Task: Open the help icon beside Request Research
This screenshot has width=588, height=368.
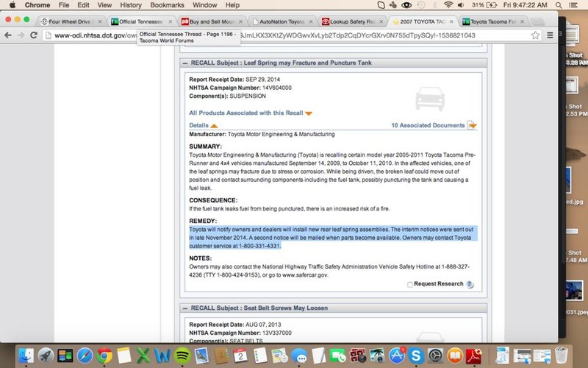Action: click(x=470, y=284)
